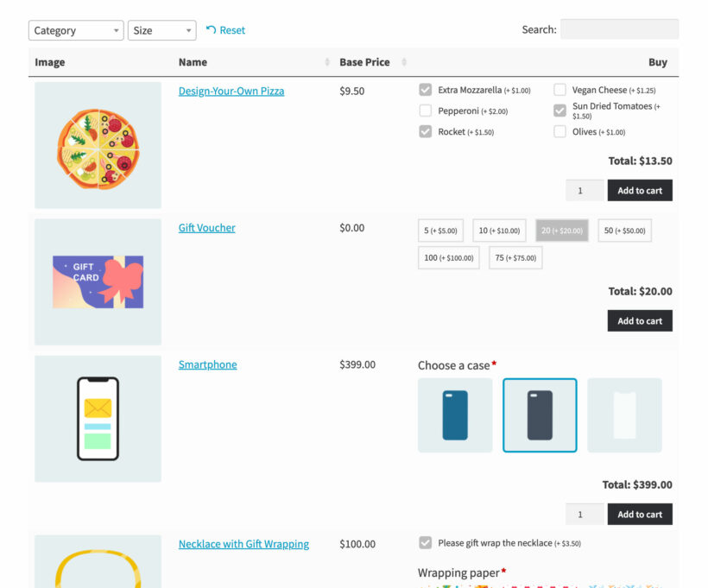Uncheck the Rocket topping
This screenshot has height=588, width=708.
(x=425, y=131)
